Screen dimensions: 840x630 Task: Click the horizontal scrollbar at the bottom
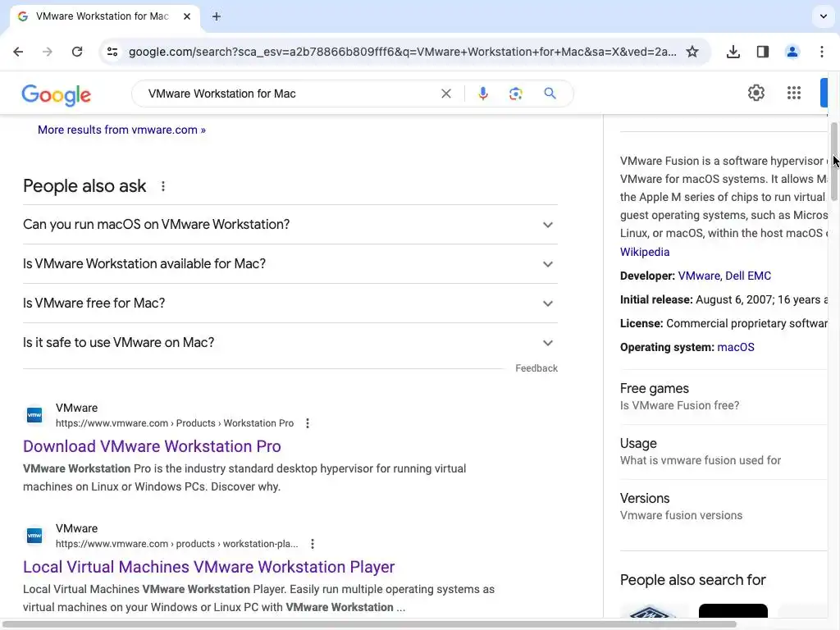[370, 624]
